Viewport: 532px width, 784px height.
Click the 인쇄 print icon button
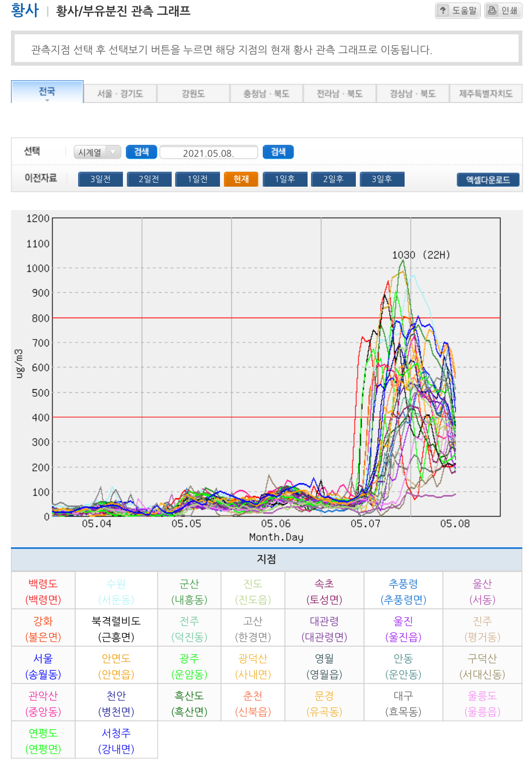[503, 10]
